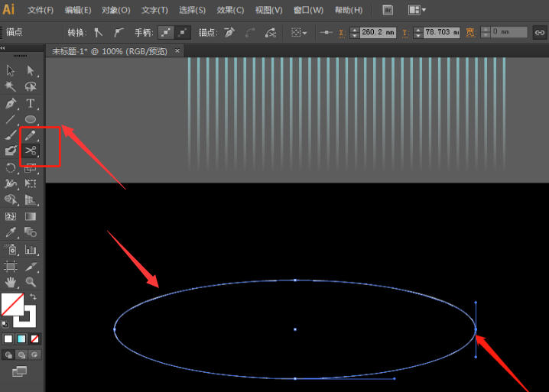Image resolution: width=549 pixels, height=392 pixels.
Task: Select the Pencil tool
Action: coord(31,135)
